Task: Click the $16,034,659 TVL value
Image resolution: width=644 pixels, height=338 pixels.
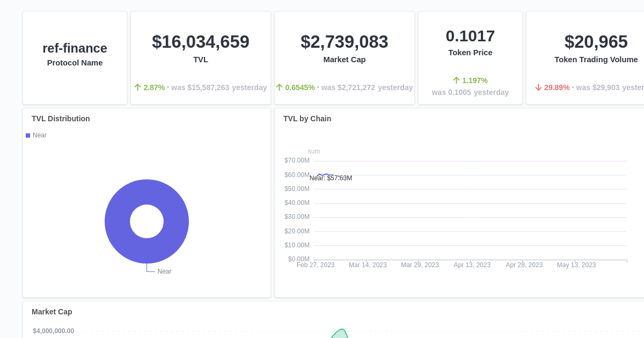Action: coord(200,41)
